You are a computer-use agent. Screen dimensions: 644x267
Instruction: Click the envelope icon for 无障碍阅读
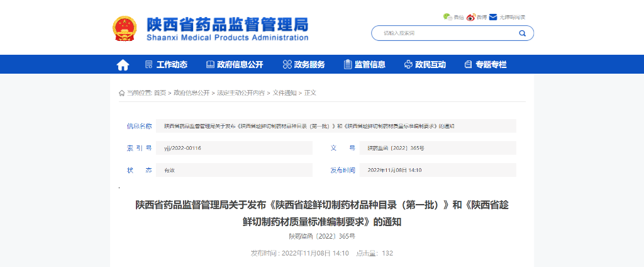click(x=494, y=17)
